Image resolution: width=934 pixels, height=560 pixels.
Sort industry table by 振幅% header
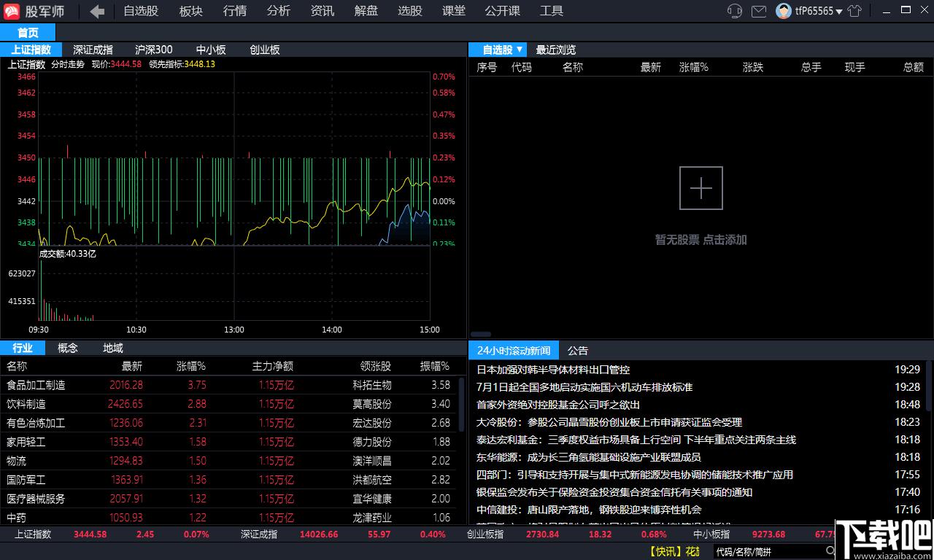click(x=435, y=366)
